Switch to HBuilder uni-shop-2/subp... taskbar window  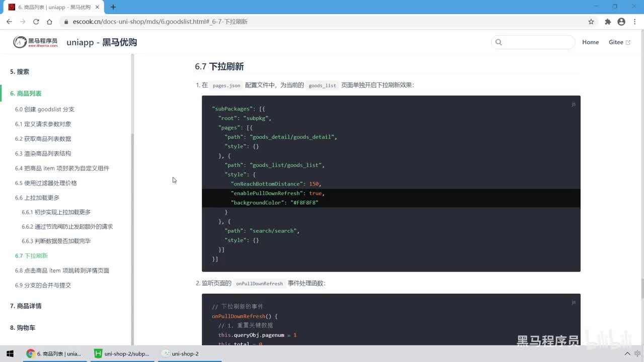[x=122, y=353]
